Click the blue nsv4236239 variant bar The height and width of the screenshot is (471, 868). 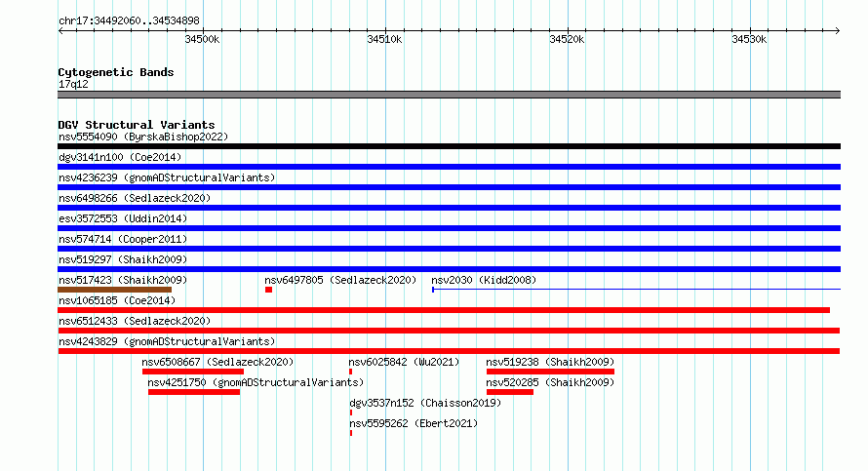(x=449, y=187)
